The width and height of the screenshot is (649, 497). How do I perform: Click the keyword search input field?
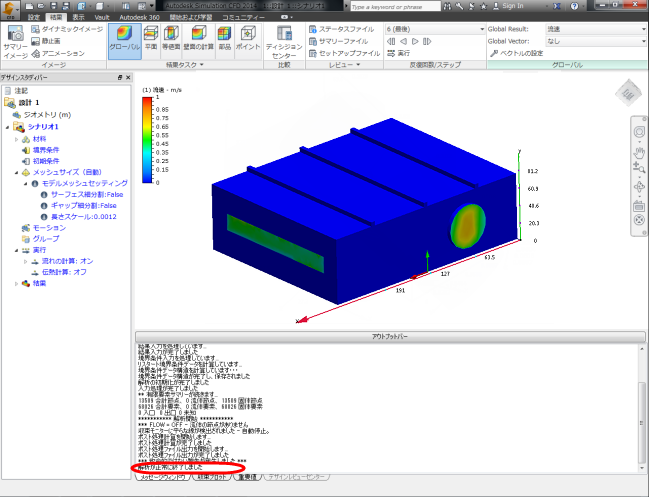tap(395, 6)
